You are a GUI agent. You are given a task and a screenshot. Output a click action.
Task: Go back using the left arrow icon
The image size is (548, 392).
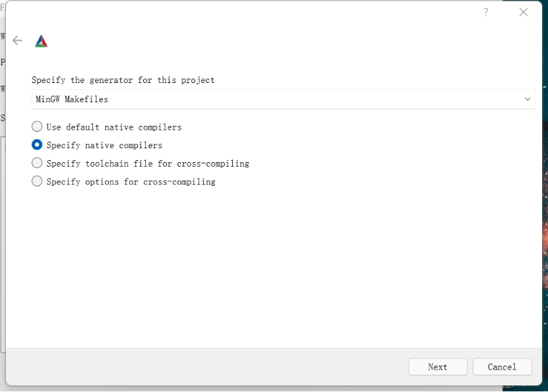(x=18, y=40)
